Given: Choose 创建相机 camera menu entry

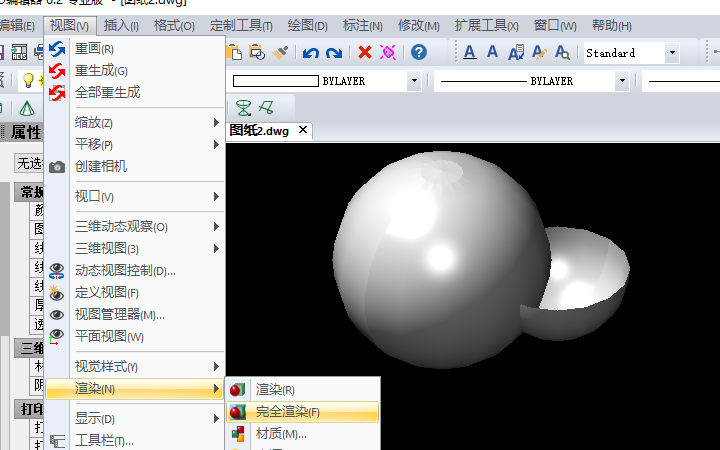Looking at the screenshot, I should point(135,166).
